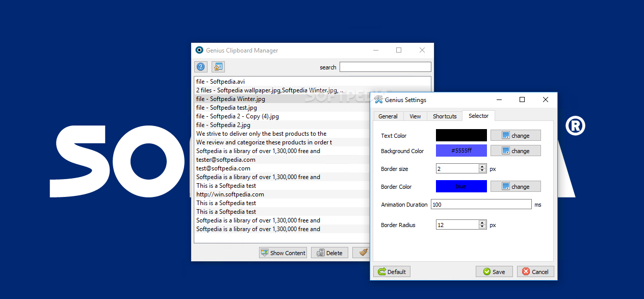
Task: Open the Shortcuts tab
Action: [445, 116]
